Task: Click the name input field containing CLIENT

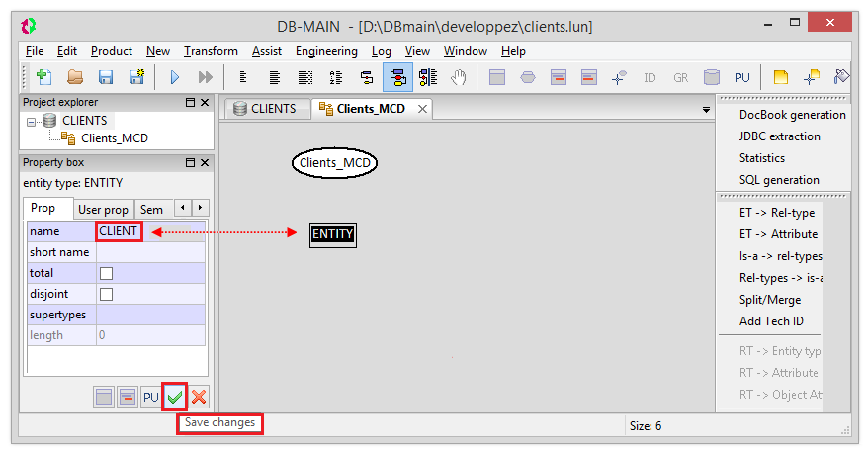Action: click(x=120, y=231)
